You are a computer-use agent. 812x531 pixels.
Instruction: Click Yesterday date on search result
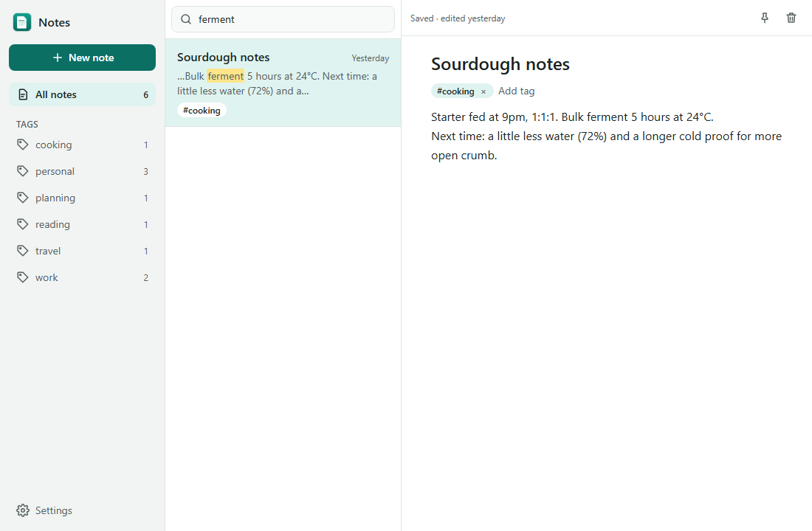coord(371,58)
